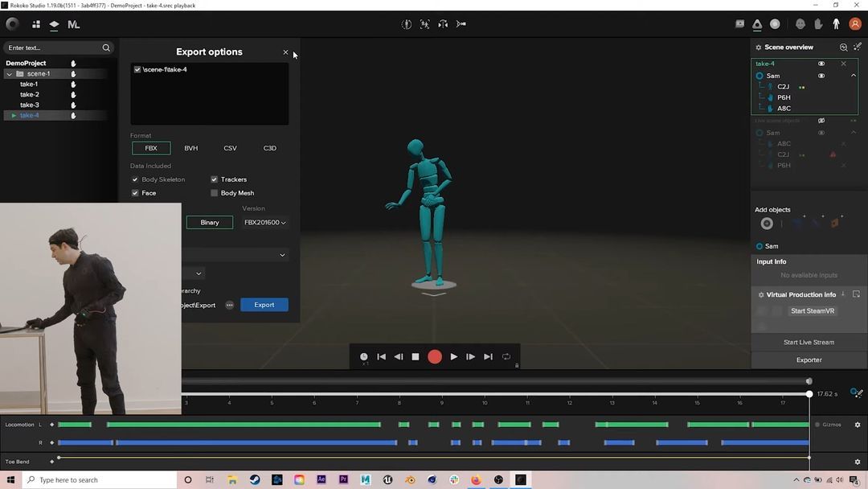
Task: Click the Start Live Stream button
Action: click(808, 342)
